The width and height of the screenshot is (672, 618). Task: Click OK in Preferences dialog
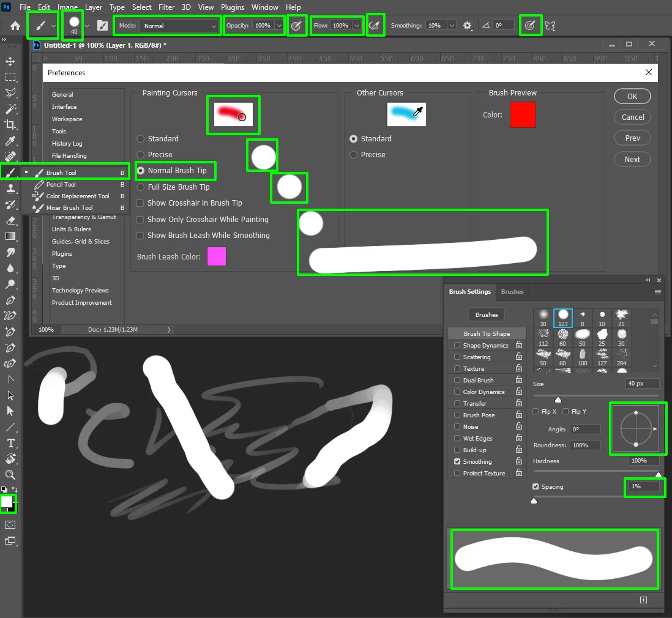pos(632,97)
